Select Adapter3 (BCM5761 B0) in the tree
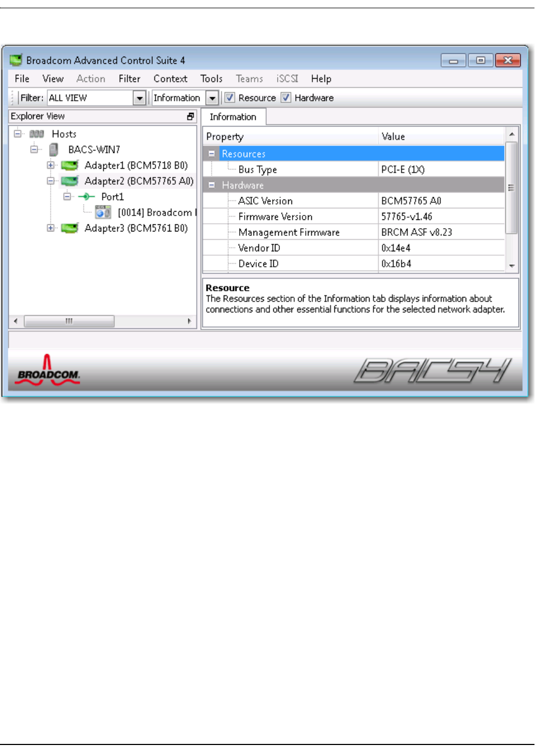This screenshot has width=535, height=756. [136, 228]
